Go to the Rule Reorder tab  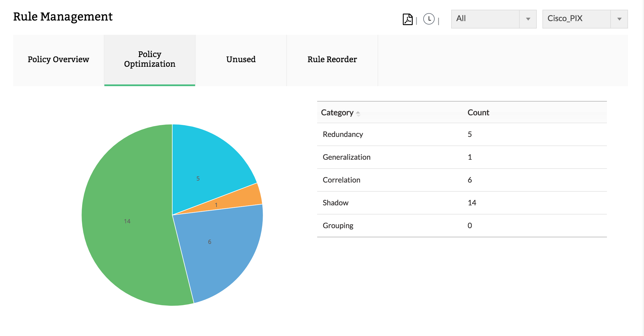click(x=332, y=59)
